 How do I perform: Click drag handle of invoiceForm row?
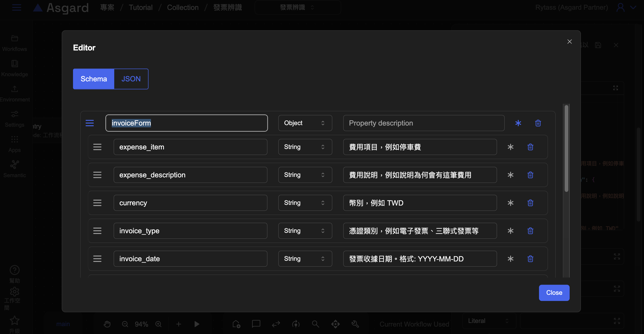pos(89,123)
